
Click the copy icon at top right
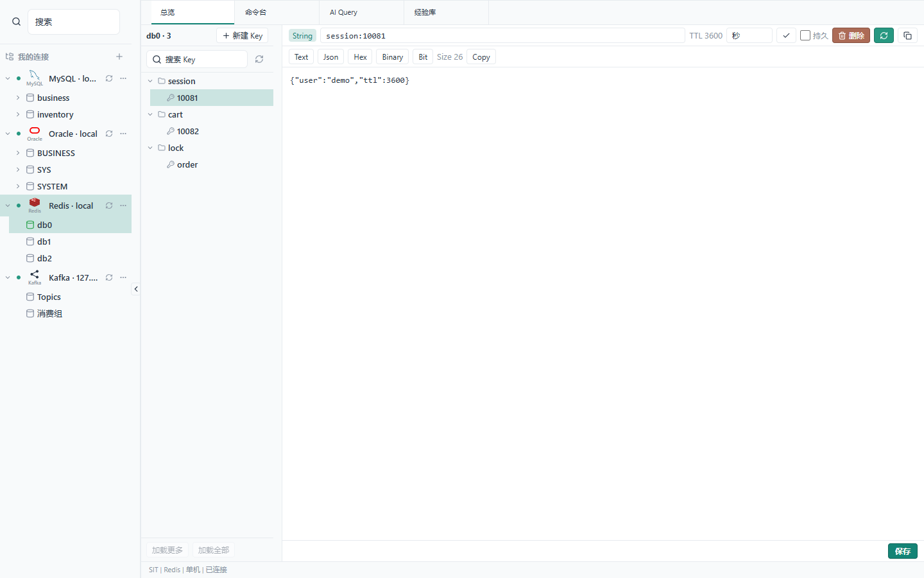tap(907, 35)
